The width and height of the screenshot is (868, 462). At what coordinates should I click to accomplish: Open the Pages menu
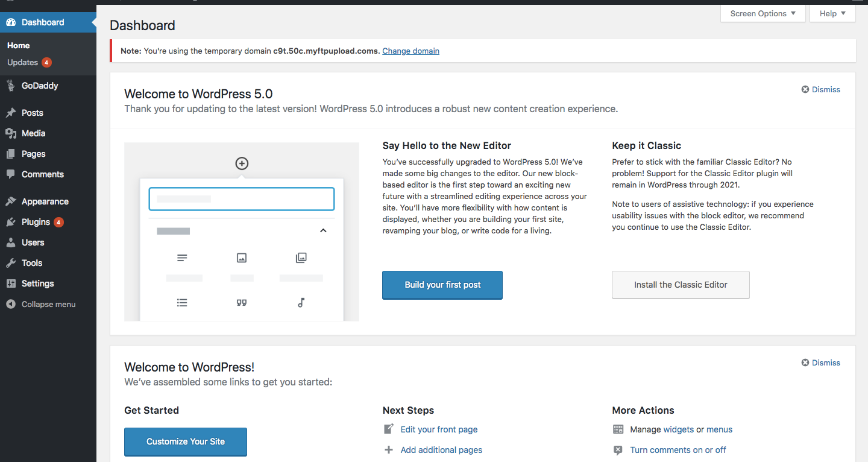48,154
